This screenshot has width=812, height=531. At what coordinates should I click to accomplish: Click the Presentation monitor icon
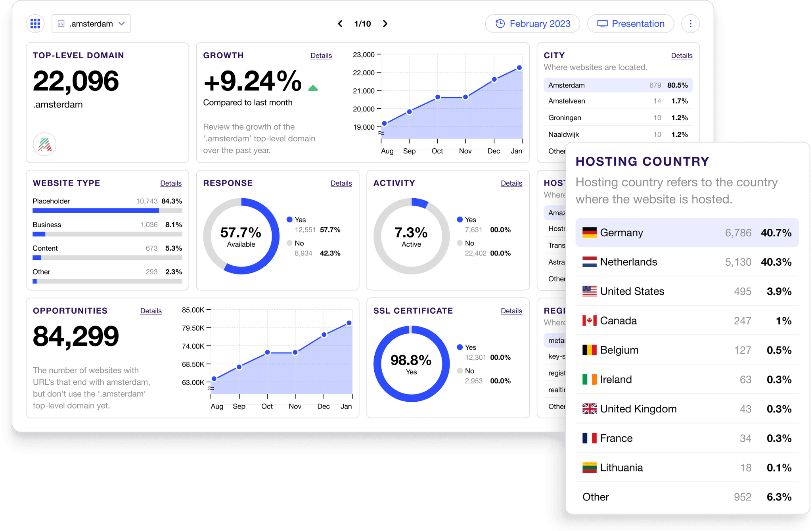[x=603, y=24]
